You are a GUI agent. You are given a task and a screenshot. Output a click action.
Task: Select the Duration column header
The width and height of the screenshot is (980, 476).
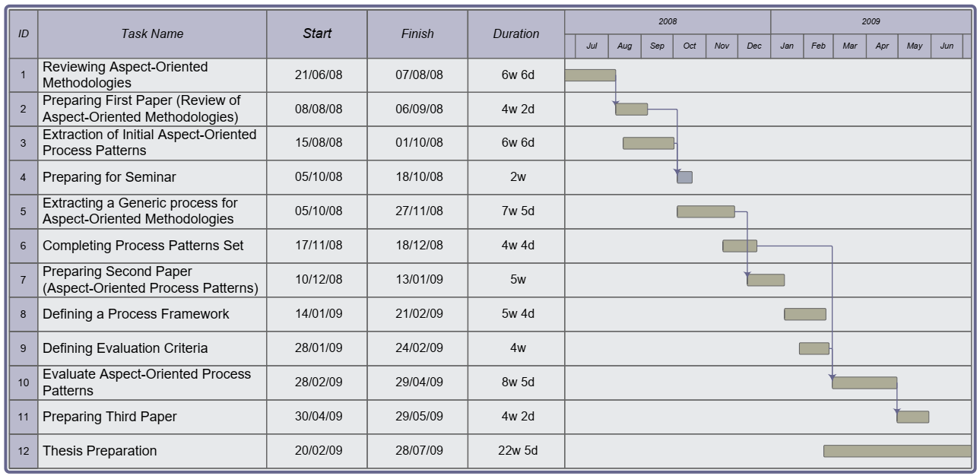pyautogui.click(x=516, y=34)
